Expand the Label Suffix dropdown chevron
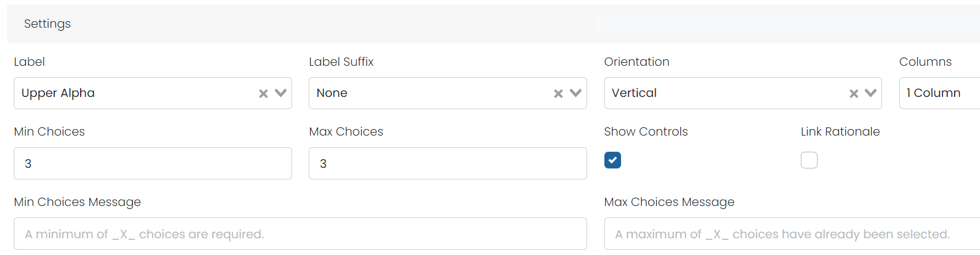 coord(576,93)
